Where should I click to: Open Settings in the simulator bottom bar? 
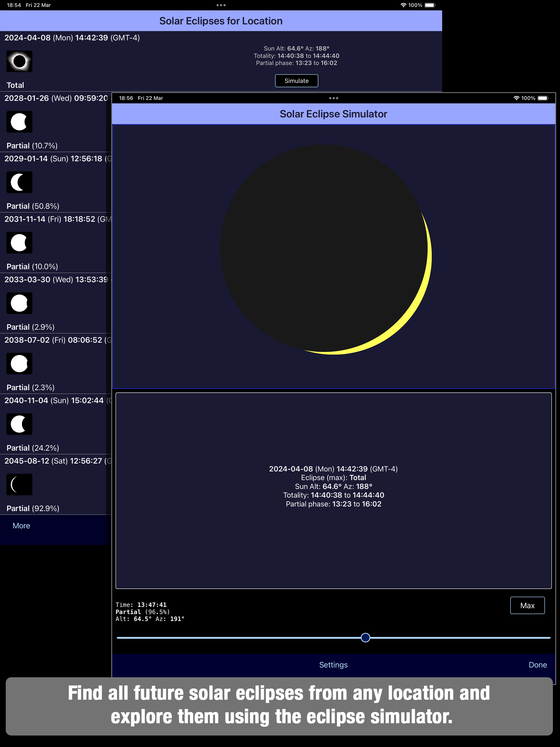point(333,665)
